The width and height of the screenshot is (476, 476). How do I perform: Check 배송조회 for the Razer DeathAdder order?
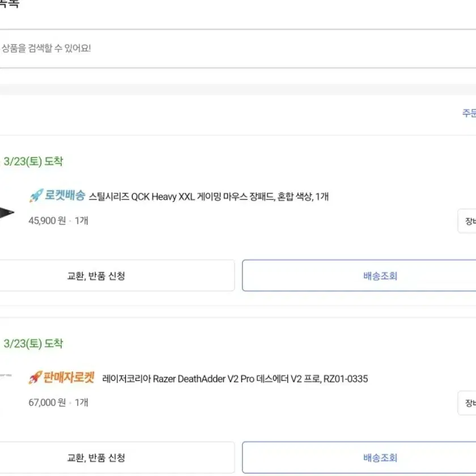click(359, 457)
